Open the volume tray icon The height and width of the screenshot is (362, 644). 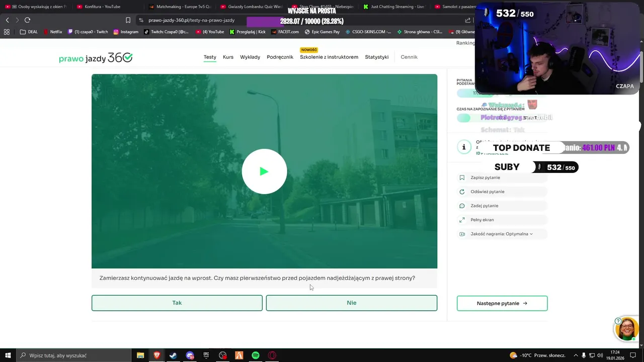coord(600,355)
